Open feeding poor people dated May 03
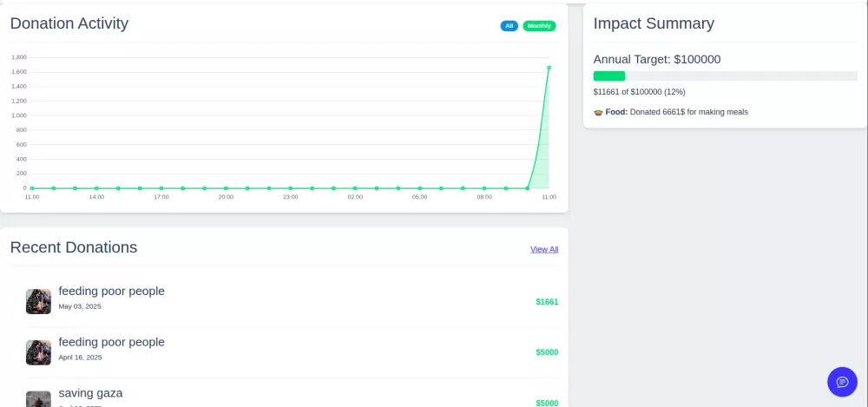The height and width of the screenshot is (407, 868). (x=111, y=291)
